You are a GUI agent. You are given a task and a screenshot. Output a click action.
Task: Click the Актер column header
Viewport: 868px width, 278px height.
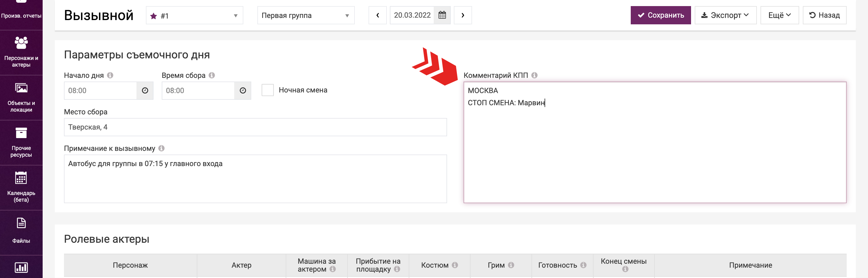(x=241, y=265)
